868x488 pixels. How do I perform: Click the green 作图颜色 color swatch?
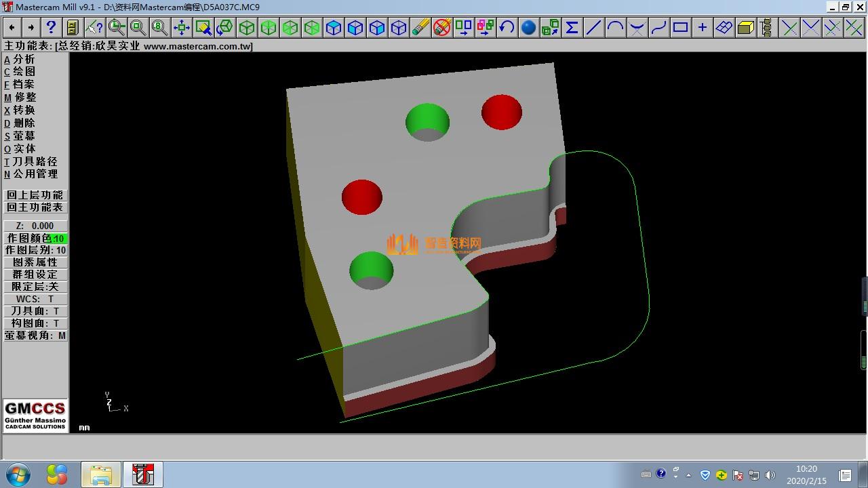[x=58, y=239]
